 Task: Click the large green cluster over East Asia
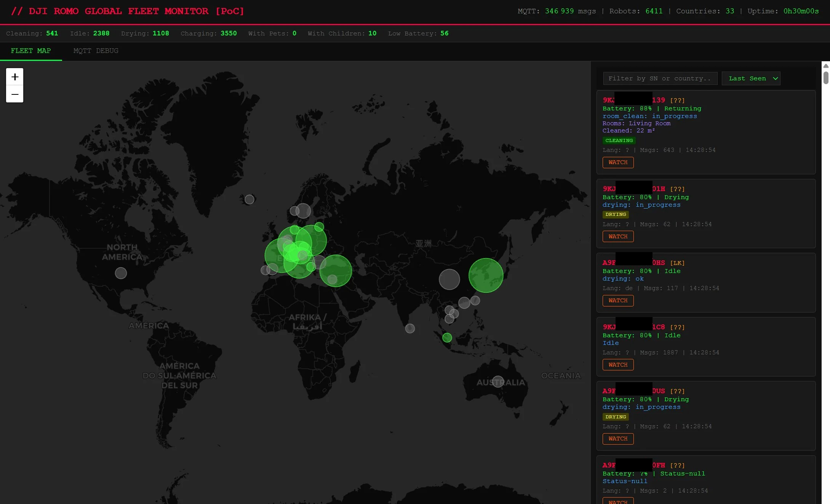[486, 276]
